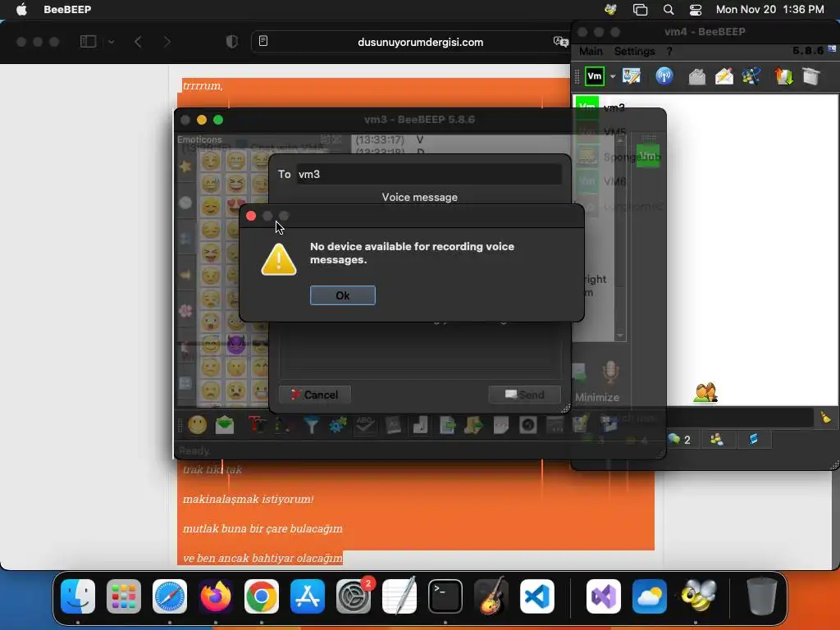Click the Minimize label
840x630 pixels.
[597, 398]
